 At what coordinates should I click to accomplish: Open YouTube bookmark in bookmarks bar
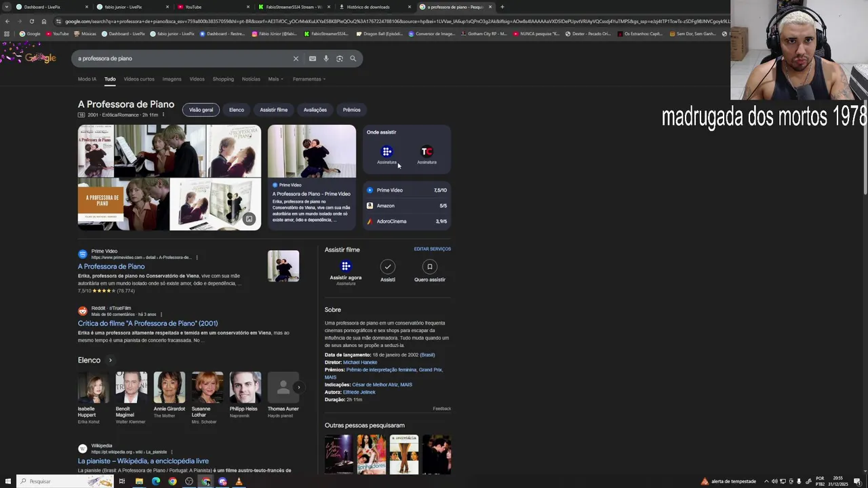57,34
